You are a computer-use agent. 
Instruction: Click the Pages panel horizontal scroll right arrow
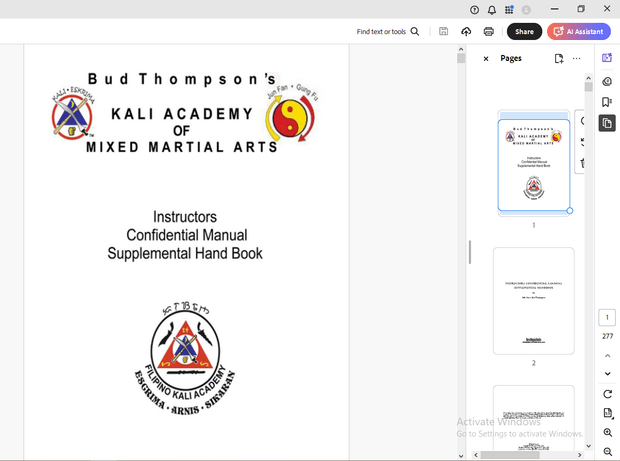coord(579,455)
